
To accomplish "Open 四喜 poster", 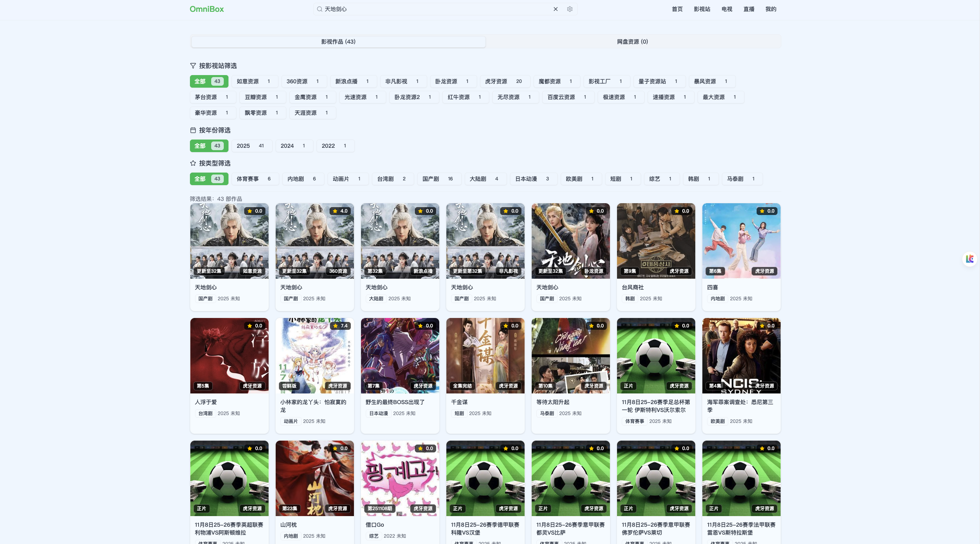I will coord(741,241).
